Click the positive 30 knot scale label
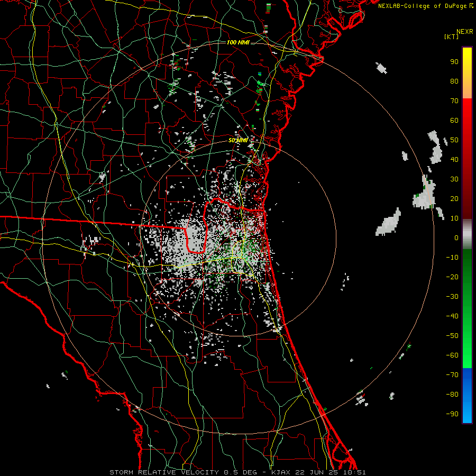This screenshot has width=476, height=476. click(454, 179)
